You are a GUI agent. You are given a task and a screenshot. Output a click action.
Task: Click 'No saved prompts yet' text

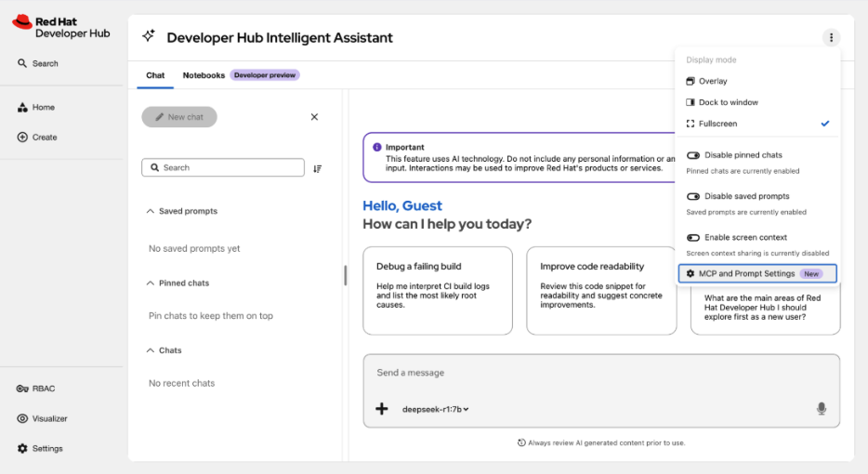coord(194,249)
